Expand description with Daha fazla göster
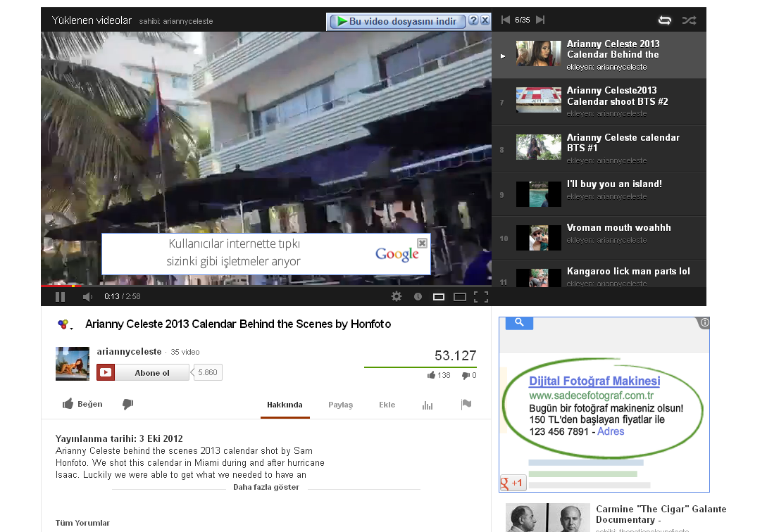767x532 pixels. [266, 487]
